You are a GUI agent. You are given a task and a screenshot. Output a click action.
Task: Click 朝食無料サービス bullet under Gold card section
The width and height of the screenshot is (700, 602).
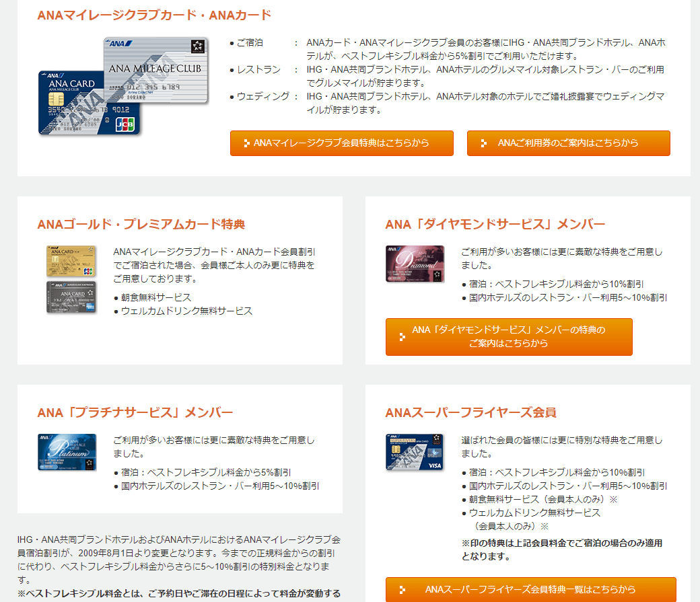click(x=155, y=297)
